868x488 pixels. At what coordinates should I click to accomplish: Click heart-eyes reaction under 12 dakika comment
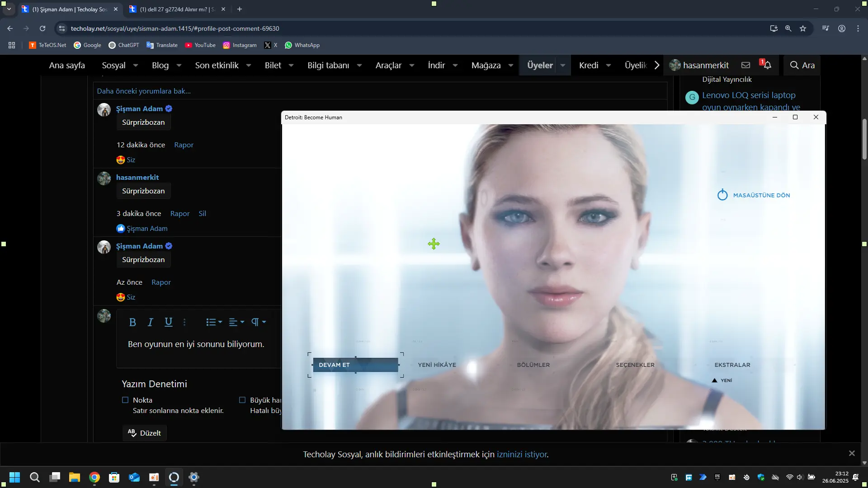point(121,160)
